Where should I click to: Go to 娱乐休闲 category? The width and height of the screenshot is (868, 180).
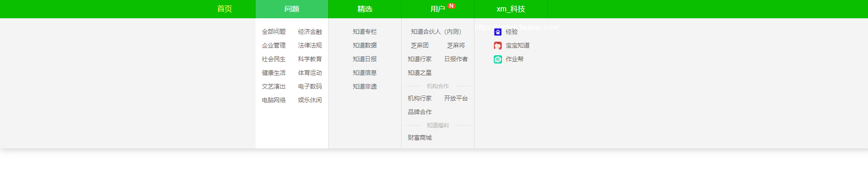310,100
